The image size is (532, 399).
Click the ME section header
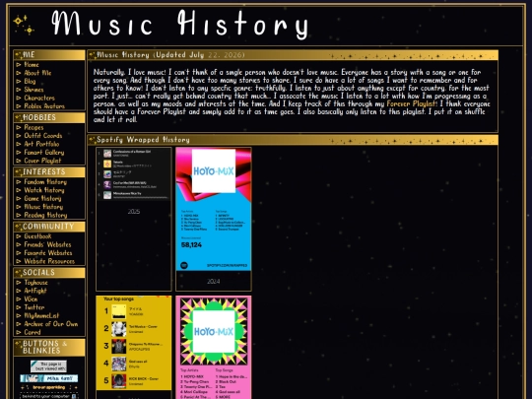[49, 54]
